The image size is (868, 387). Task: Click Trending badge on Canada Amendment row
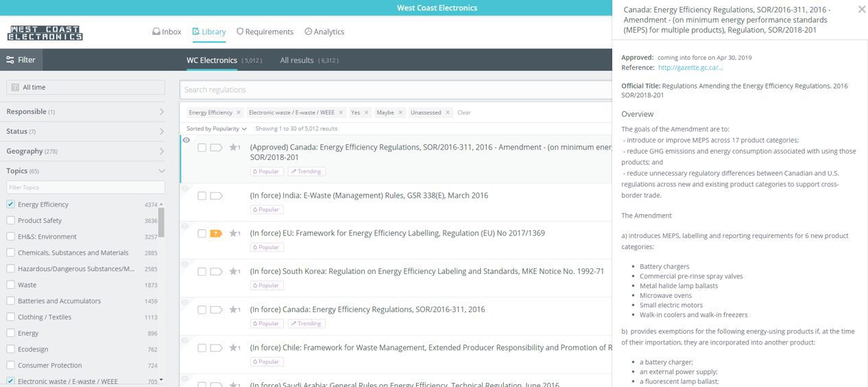[306, 172]
